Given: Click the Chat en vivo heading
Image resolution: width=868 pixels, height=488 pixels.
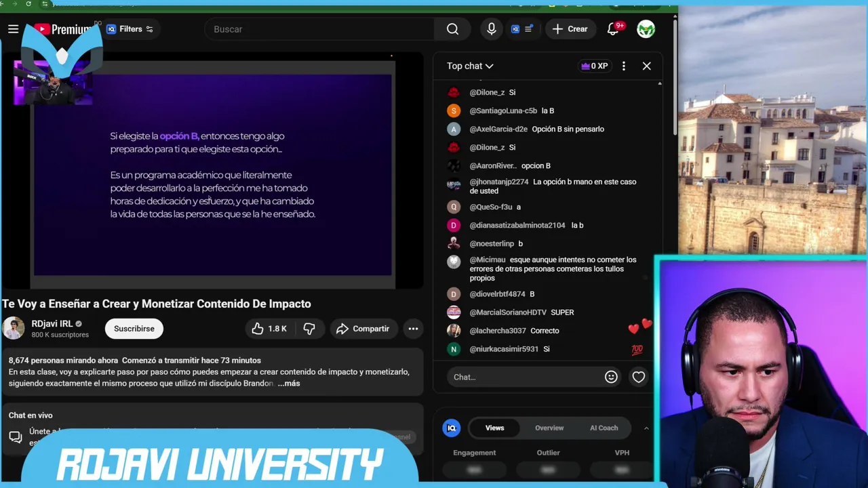Looking at the screenshot, I should [x=31, y=415].
